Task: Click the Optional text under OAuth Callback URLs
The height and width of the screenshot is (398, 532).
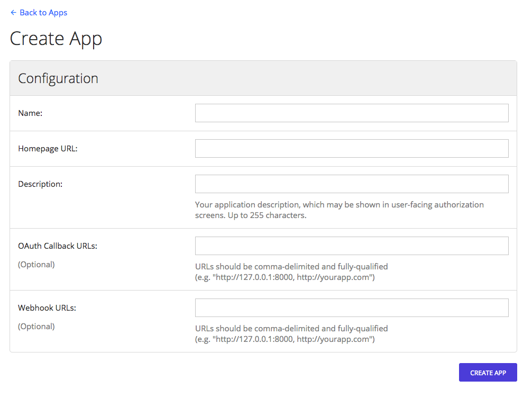Action: pos(36,264)
